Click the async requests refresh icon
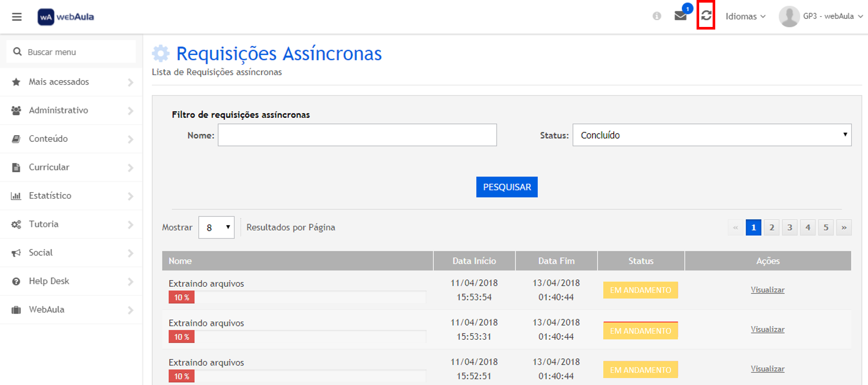 click(706, 16)
